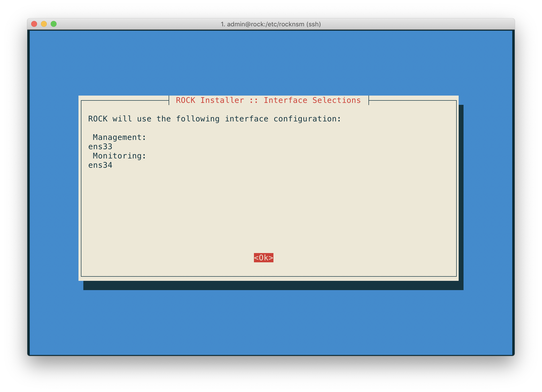Screen dimensions: 542x392
Task: Click the word following in the description
Action: (x=198, y=119)
